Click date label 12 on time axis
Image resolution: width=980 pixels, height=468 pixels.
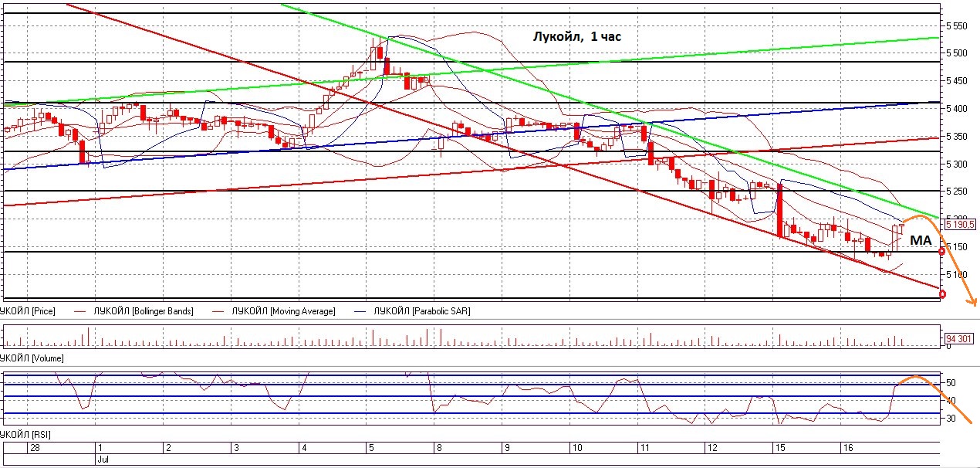click(712, 448)
